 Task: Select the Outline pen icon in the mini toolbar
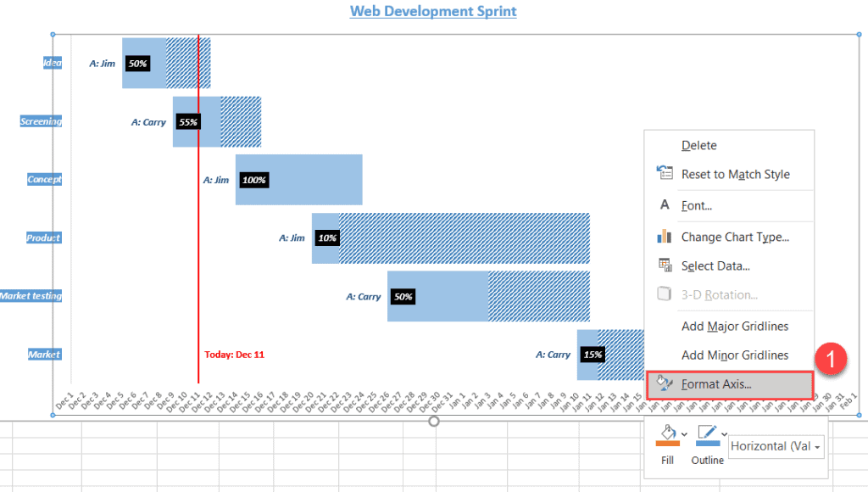point(707,430)
